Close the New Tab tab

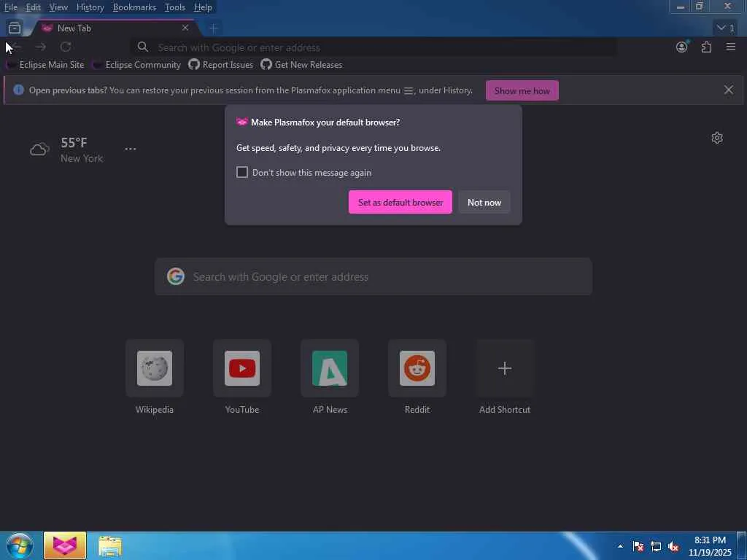coord(185,28)
